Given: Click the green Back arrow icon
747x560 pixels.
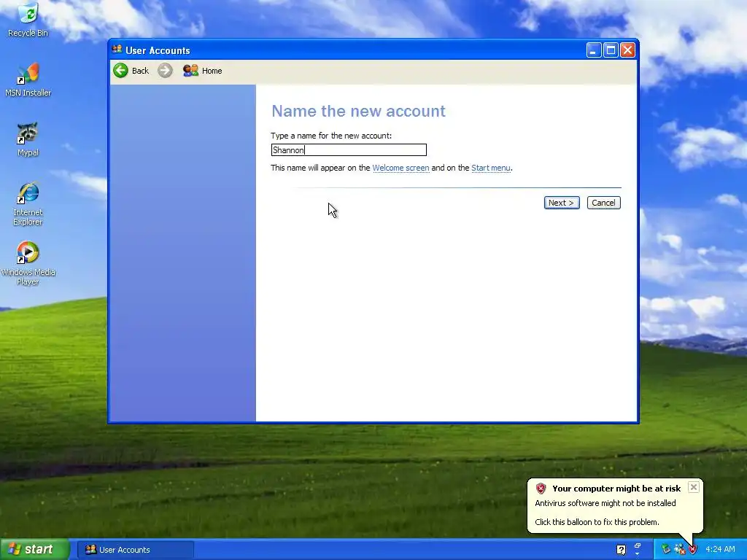Looking at the screenshot, I should coord(120,71).
